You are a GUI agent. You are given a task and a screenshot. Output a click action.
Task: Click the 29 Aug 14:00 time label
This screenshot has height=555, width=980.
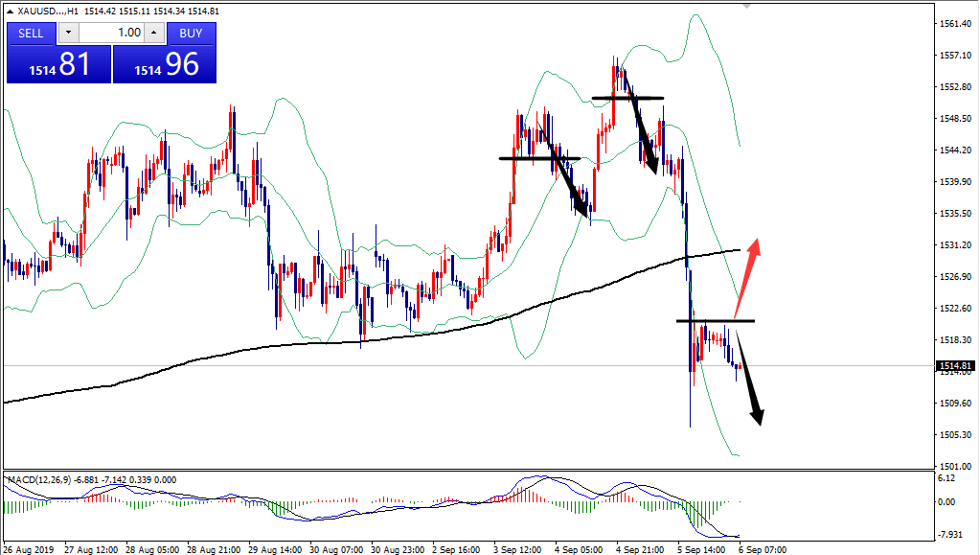pyautogui.click(x=276, y=549)
